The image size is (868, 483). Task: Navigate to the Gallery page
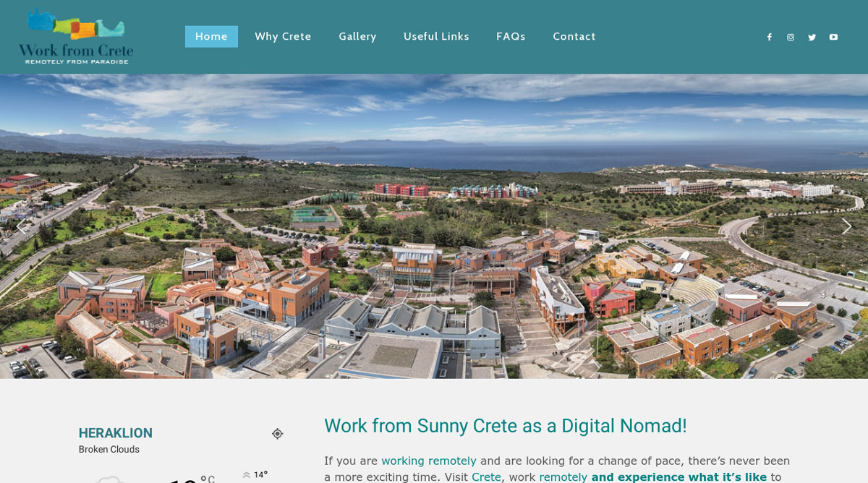point(357,37)
